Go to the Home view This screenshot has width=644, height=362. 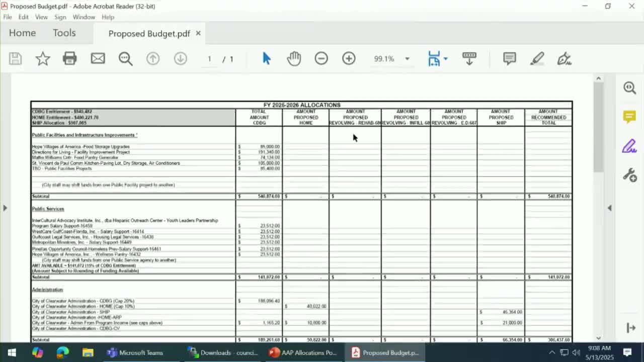pos(22,33)
